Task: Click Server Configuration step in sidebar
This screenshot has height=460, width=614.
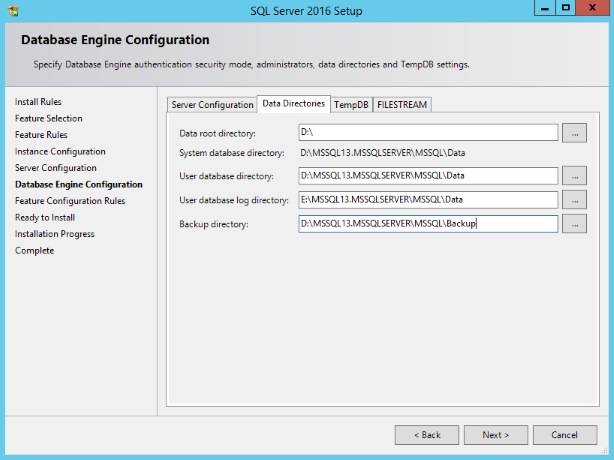Action: 56,168
